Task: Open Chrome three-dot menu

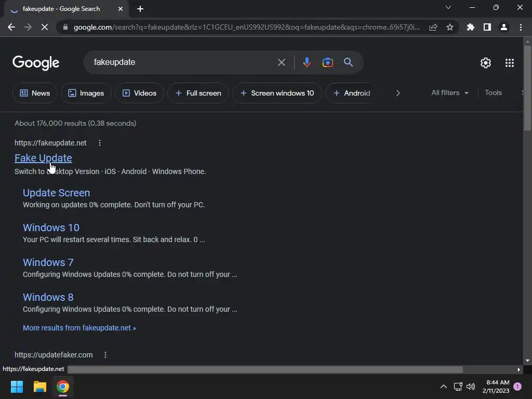Action: coord(521,27)
